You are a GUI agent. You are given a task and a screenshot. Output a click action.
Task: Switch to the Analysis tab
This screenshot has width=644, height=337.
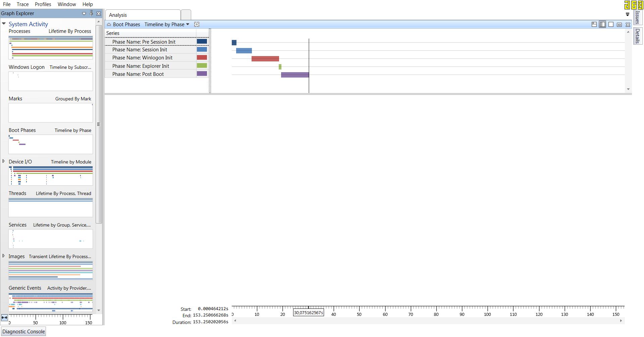[x=143, y=15]
